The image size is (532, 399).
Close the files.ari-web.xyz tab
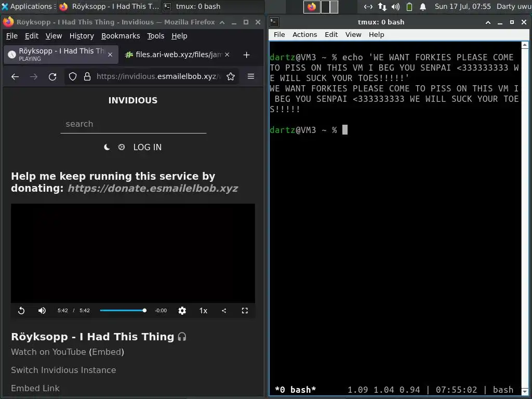point(227,55)
